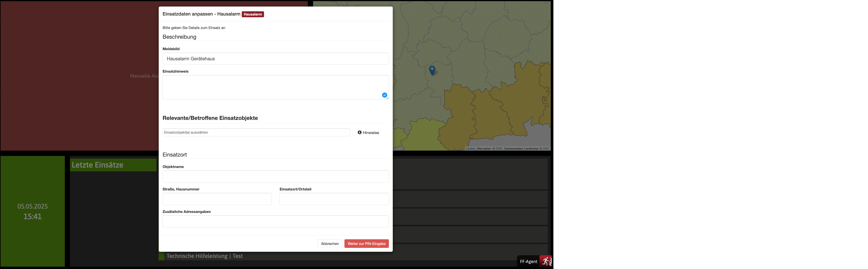The width and height of the screenshot is (868, 269).
Task: Click the blue checkmark icon in Einsatzhinweis
Action: point(385,95)
